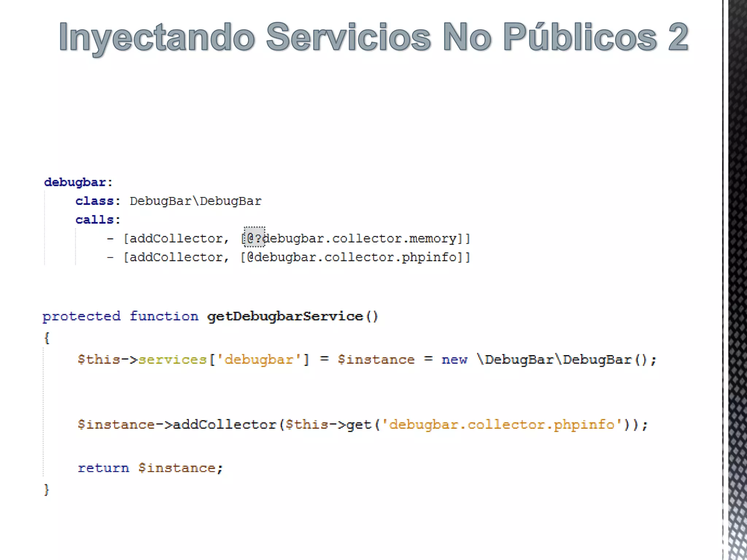Click first 'addCollector' entry in YAML
Screen dimensions: 747x560
176,238
